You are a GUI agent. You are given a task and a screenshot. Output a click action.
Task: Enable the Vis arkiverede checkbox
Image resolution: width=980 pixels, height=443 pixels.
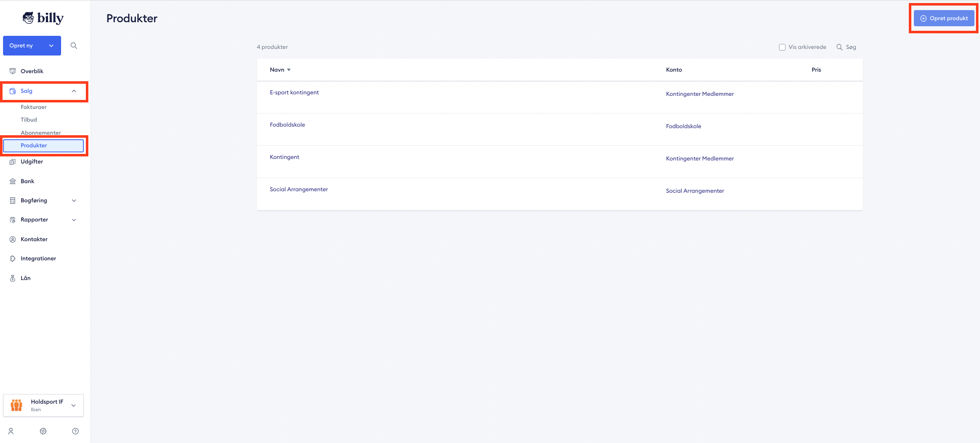pyautogui.click(x=782, y=47)
